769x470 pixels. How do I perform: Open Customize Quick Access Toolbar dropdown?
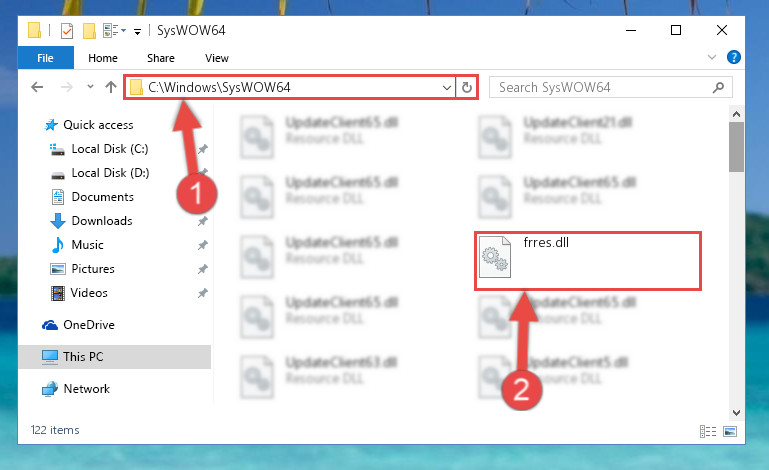pyautogui.click(x=138, y=32)
